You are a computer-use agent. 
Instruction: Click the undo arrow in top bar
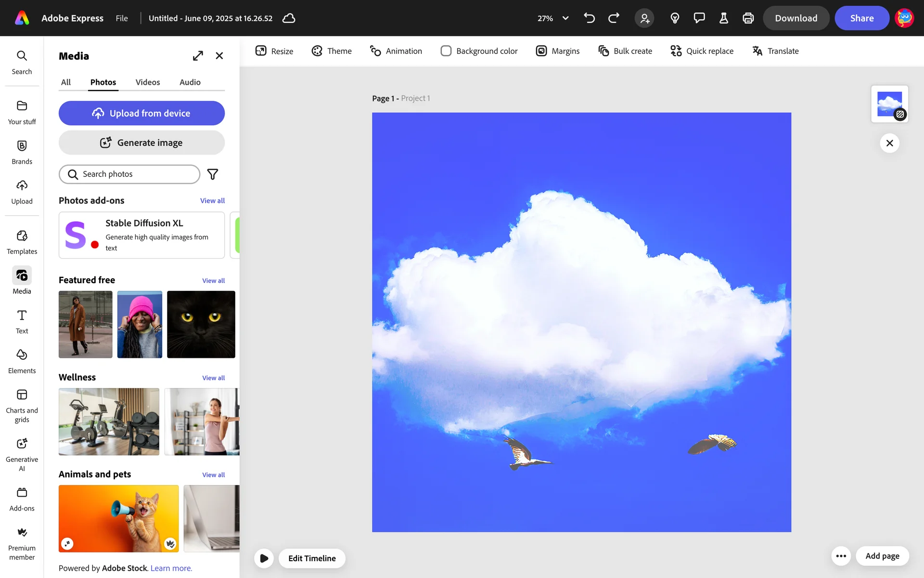pyautogui.click(x=589, y=18)
